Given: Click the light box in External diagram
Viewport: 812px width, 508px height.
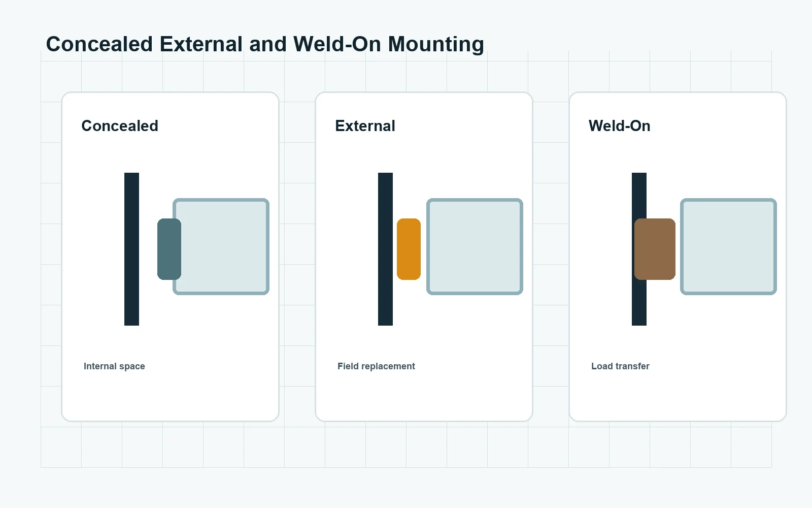Looking at the screenshot, I should [x=475, y=246].
